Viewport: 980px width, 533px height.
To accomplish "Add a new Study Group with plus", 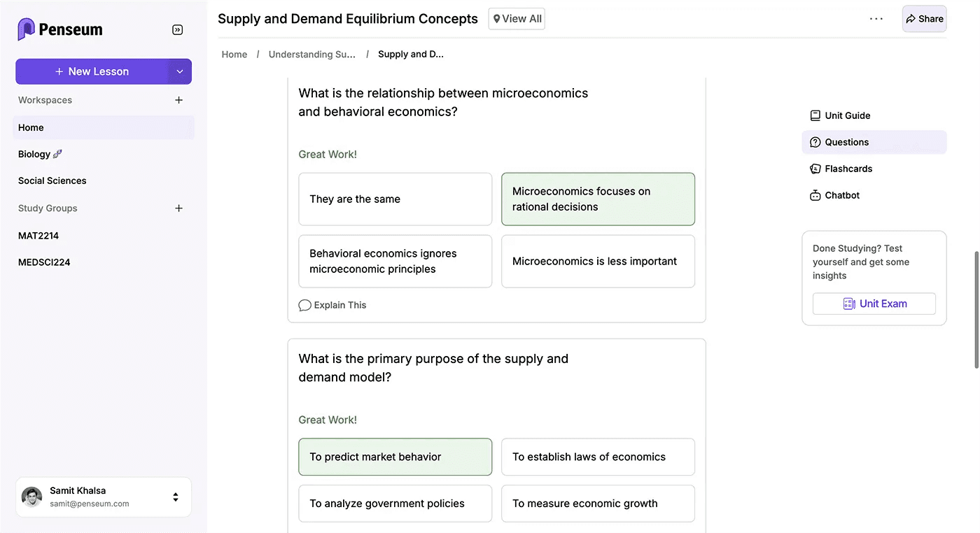I will click(x=178, y=208).
